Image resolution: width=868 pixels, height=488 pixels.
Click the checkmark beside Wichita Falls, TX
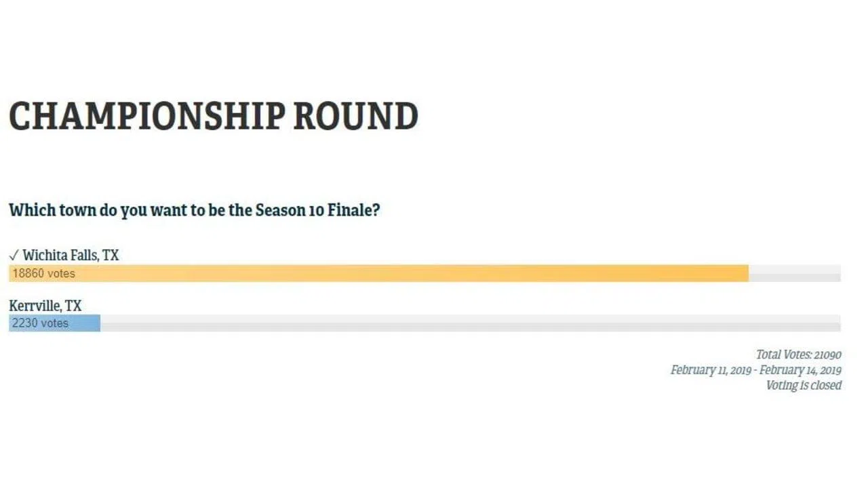coord(14,256)
